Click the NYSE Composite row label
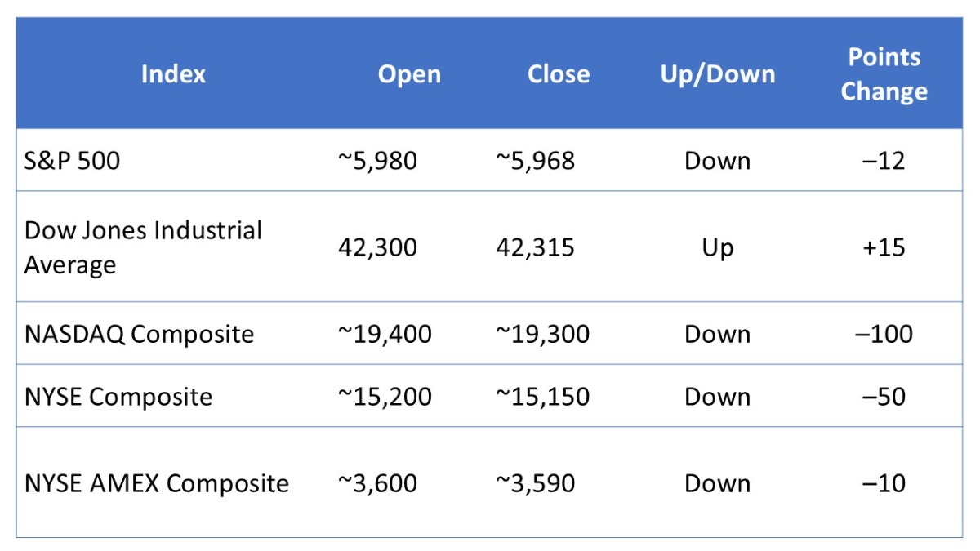980x551 pixels. coord(118,397)
